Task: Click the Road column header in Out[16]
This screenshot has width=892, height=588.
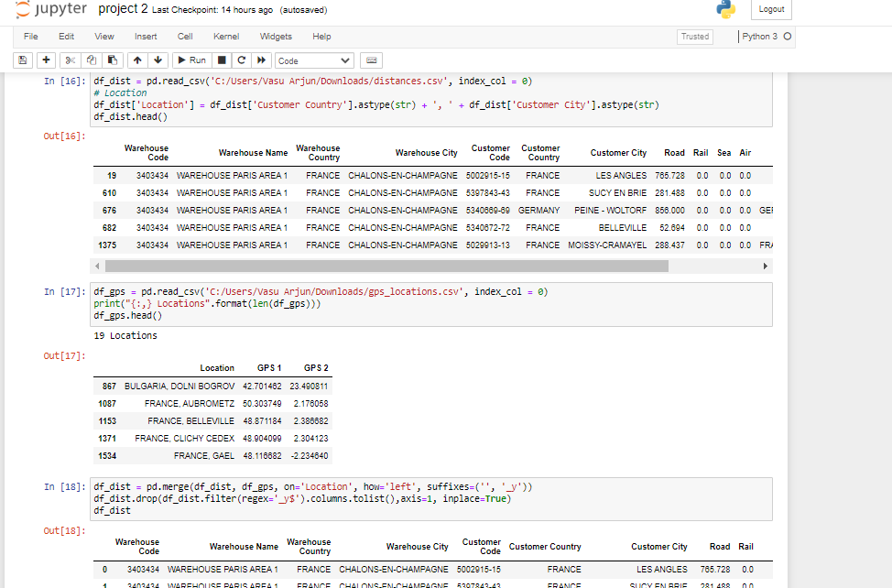Action: click(x=674, y=153)
